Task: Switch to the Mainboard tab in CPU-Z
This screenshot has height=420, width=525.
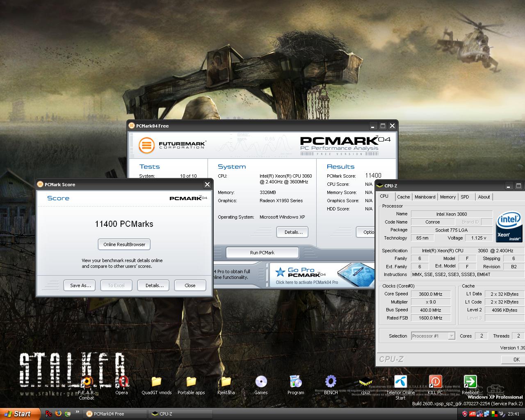Action: click(x=425, y=197)
